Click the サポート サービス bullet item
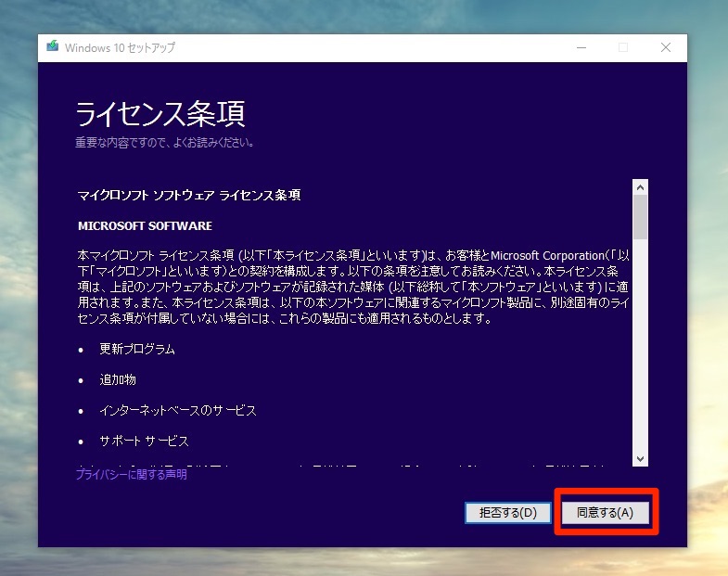This screenshot has width=728, height=576. [144, 441]
